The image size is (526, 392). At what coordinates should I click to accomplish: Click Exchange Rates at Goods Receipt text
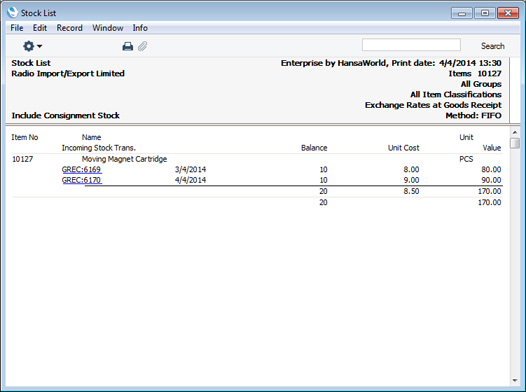(433, 105)
